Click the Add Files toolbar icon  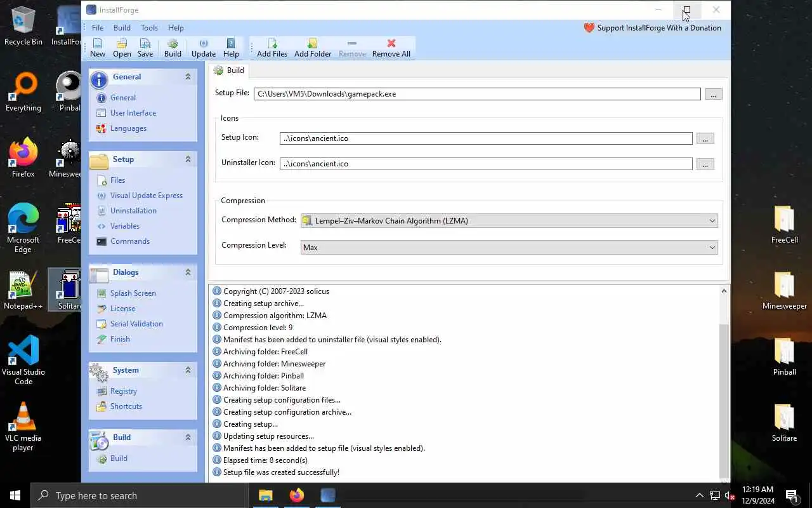pyautogui.click(x=272, y=48)
